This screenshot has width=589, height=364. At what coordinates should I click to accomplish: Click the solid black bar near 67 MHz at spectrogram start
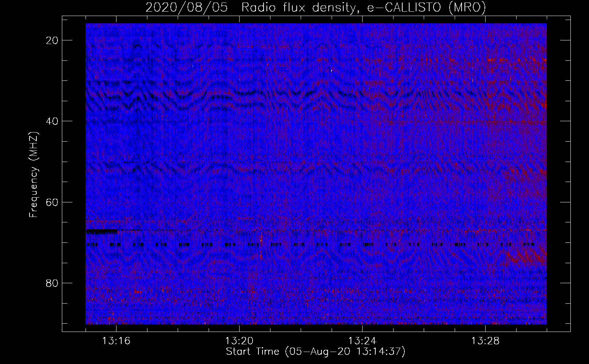(102, 231)
